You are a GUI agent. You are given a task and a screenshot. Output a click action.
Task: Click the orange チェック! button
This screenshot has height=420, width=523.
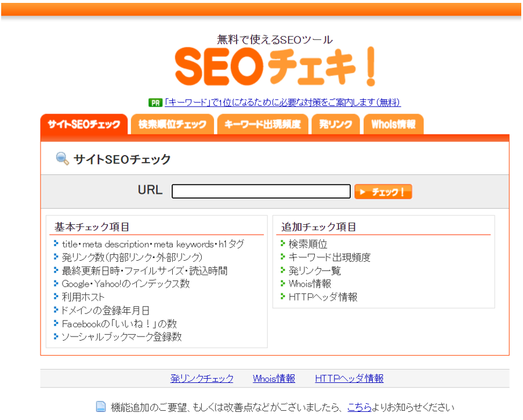point(383,192)
